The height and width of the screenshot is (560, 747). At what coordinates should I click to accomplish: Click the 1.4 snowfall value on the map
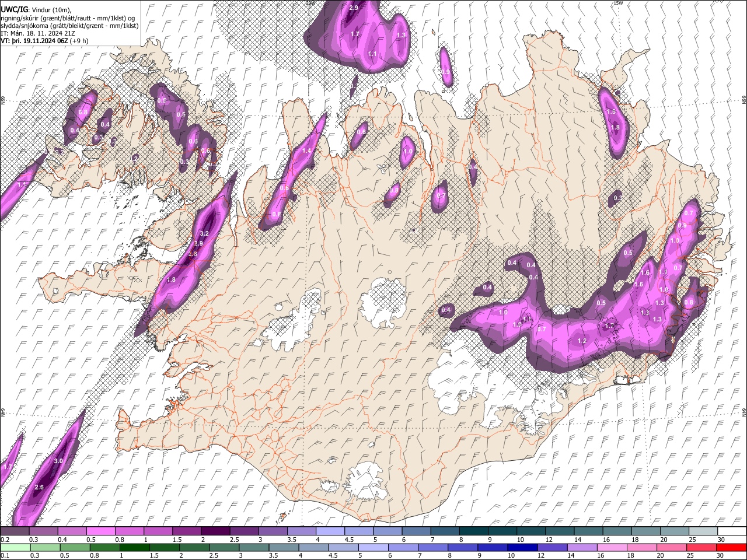coord(307,151)
